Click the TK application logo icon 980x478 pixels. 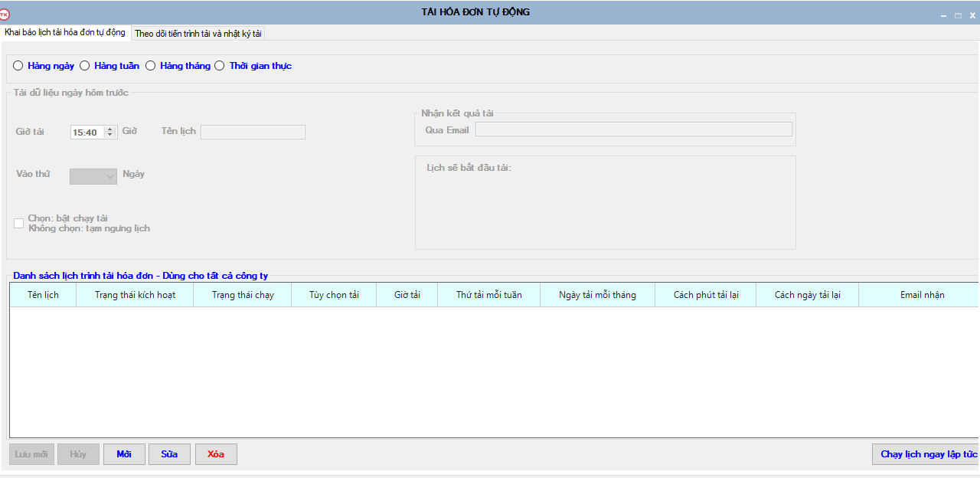5,13
